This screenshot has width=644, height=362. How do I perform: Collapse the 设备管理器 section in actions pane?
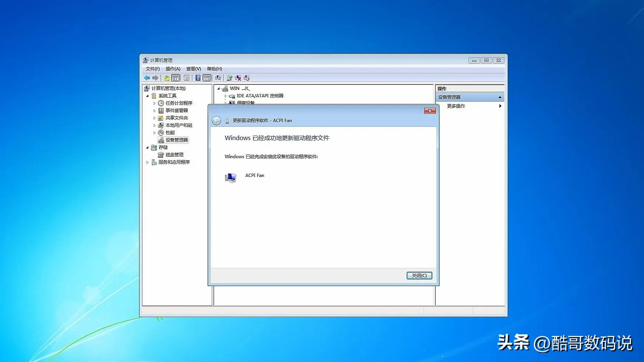click(500, 97)
